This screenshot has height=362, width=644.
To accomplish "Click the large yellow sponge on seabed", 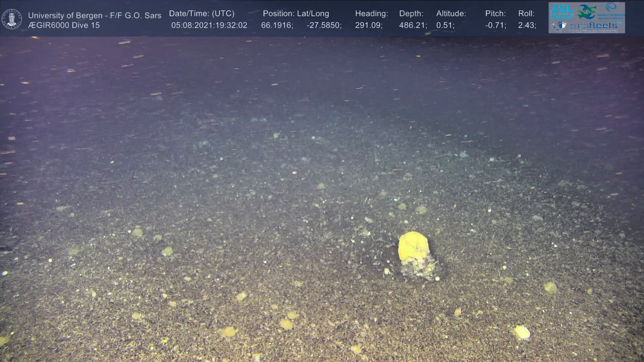I will coord(413,246).
